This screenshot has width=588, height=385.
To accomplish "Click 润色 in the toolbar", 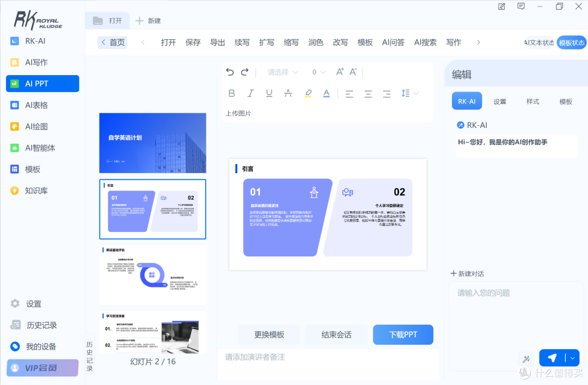I will 316,42.
